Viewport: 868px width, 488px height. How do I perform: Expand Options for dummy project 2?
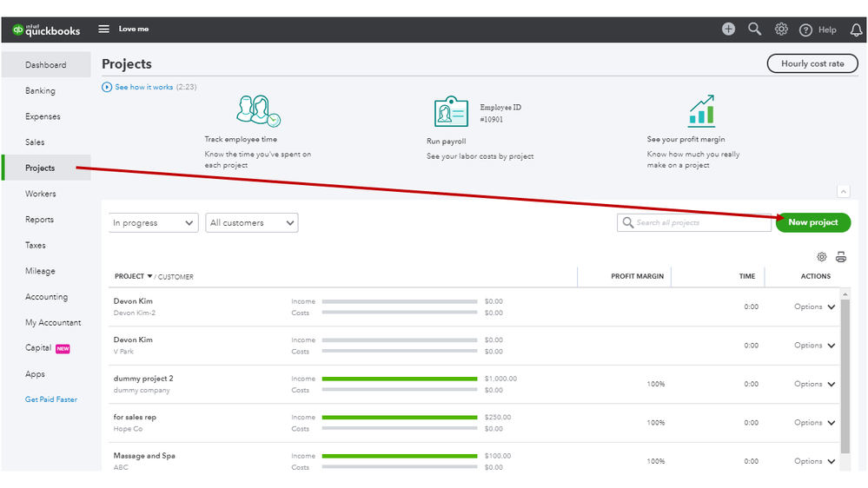pyautogui.click(x=814, y=384)
